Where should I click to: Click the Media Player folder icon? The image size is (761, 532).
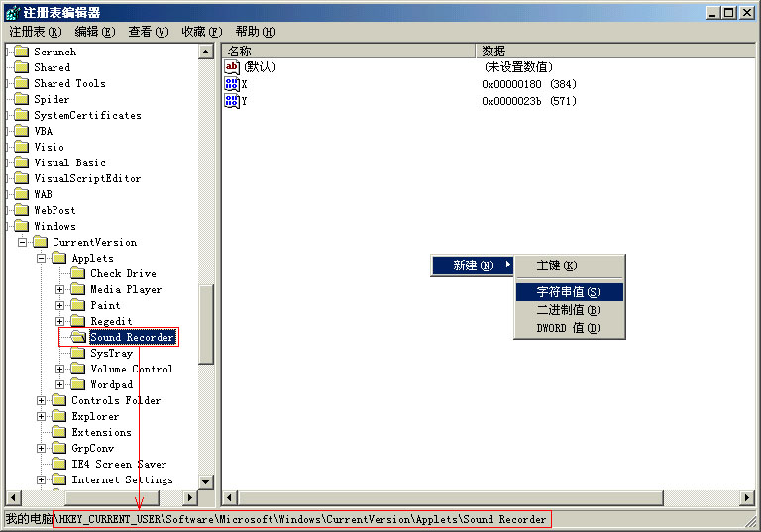tap(78, 289)
